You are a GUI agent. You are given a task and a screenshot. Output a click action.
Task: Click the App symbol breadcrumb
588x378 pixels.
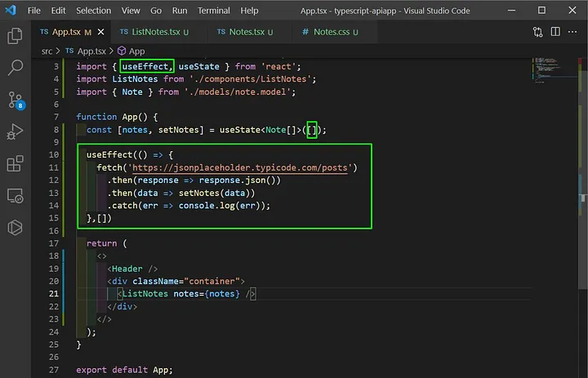[131, 51]
